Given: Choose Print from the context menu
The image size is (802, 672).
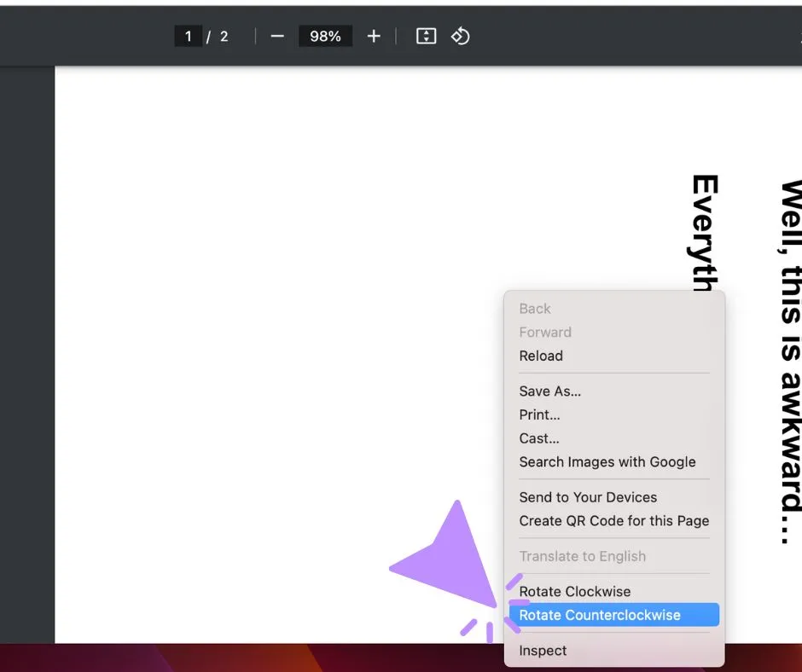Looking at the screenshot, I should (539, 414).
